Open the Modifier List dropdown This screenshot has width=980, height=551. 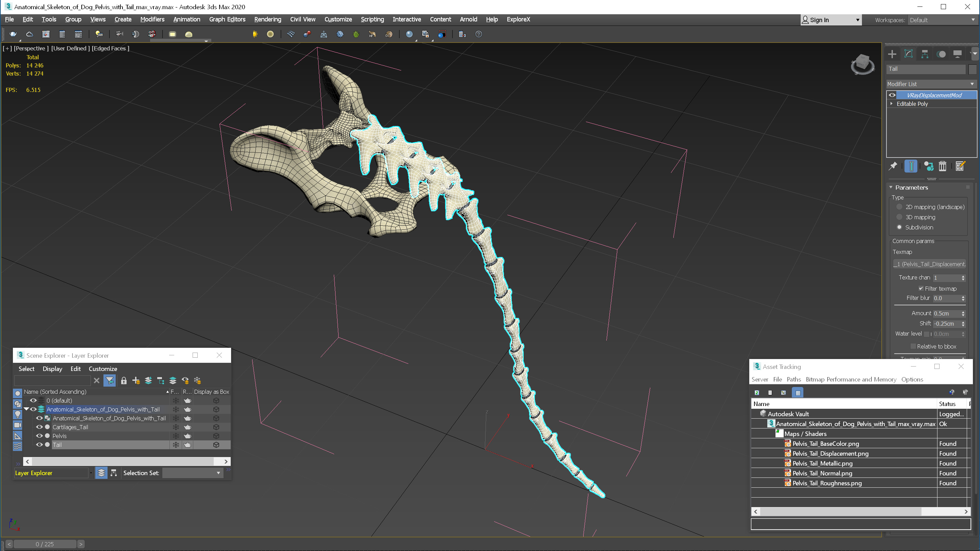(x=931, y=84)
